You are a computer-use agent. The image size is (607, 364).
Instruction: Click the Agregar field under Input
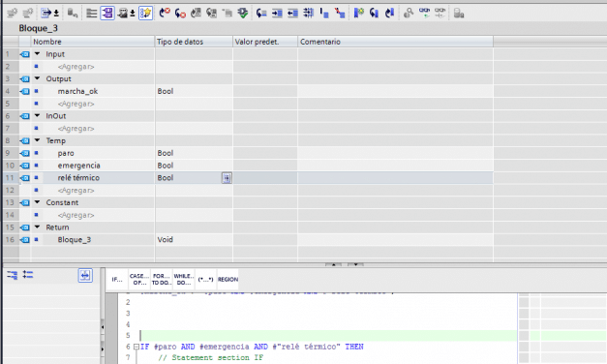point(76,67)
